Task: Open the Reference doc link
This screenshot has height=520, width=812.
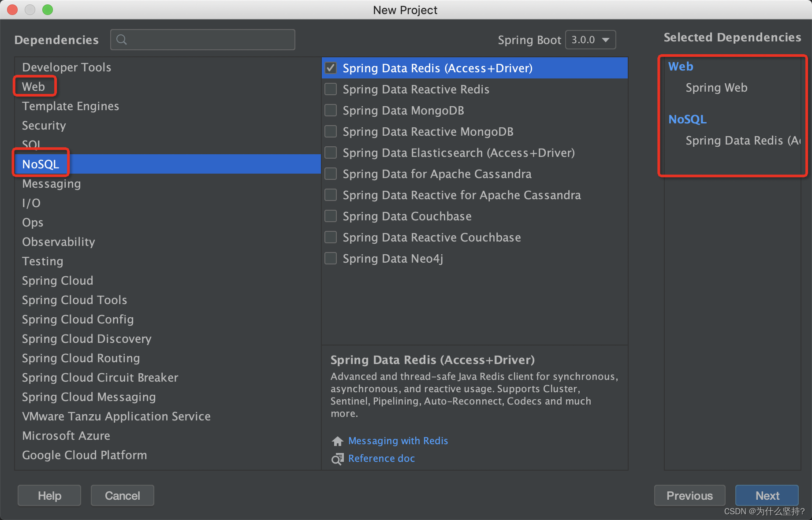Action: 382,459
